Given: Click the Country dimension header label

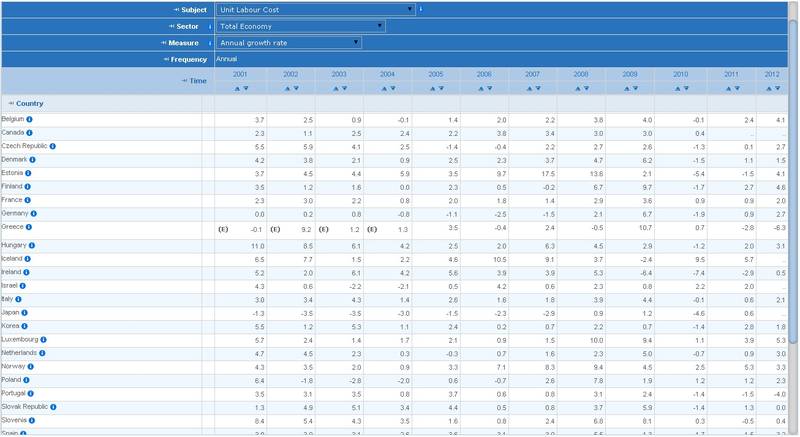Looking at the screenshot, I should point(29,103).
